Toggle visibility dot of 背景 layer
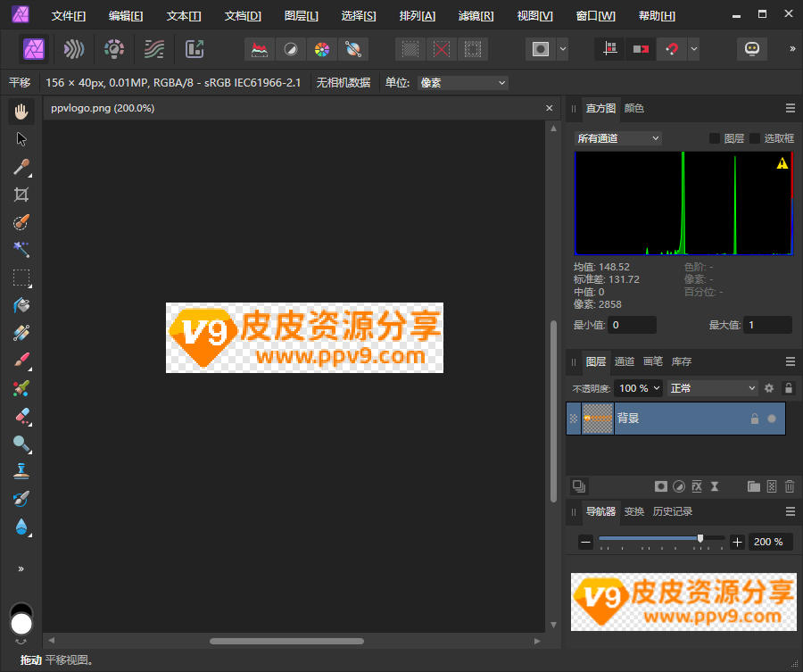 click(x=772, y=419)
